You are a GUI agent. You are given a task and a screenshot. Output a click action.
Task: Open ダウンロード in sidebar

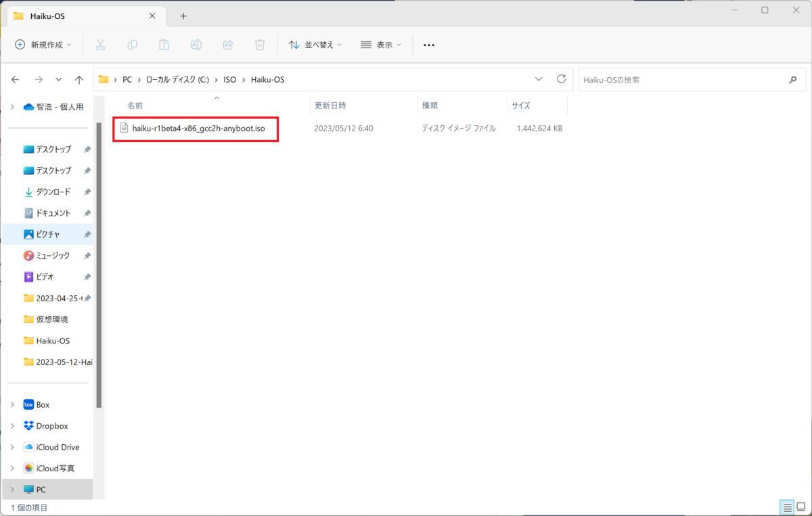53,192
